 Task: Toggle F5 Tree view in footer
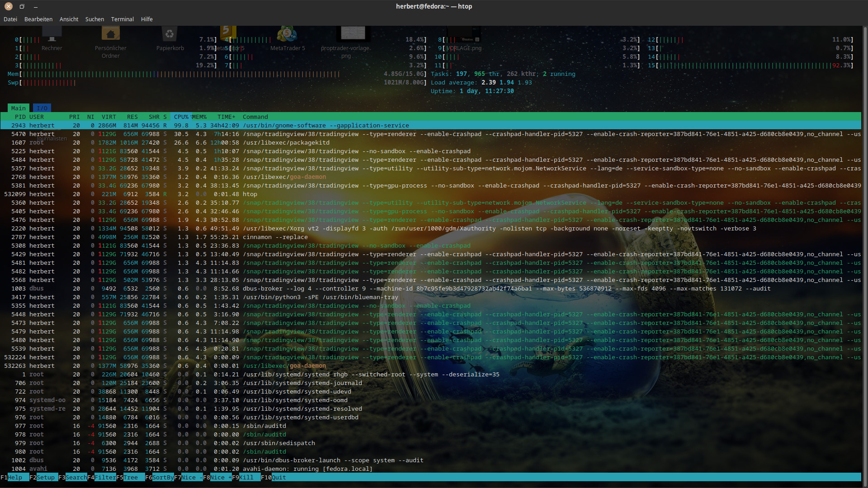coord(131,477)
